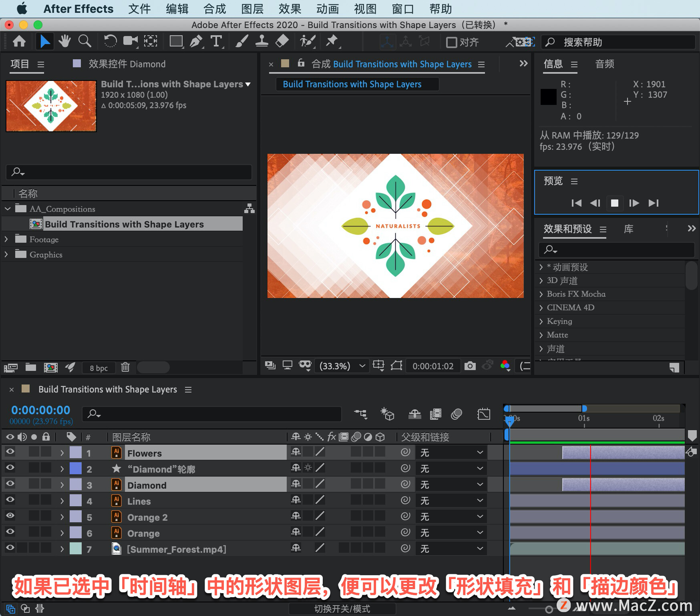
Task: Open the 合成 menu
Action: click(215, 9)
